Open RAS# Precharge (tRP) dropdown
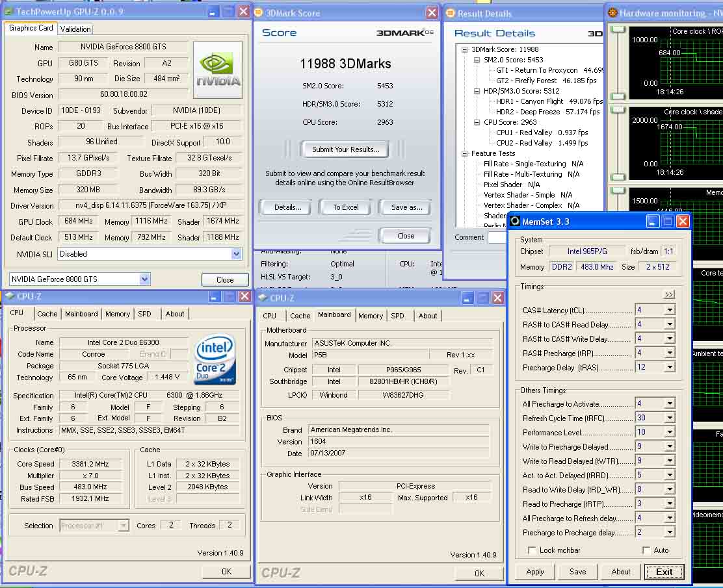This screenshot has height=588, width=723. tap(670, 353)
